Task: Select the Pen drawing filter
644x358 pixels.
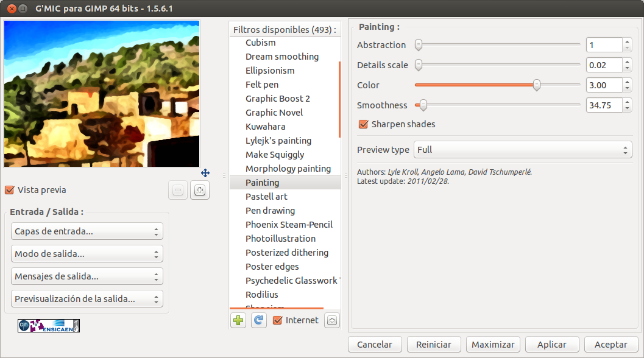Action: point(271,211)
